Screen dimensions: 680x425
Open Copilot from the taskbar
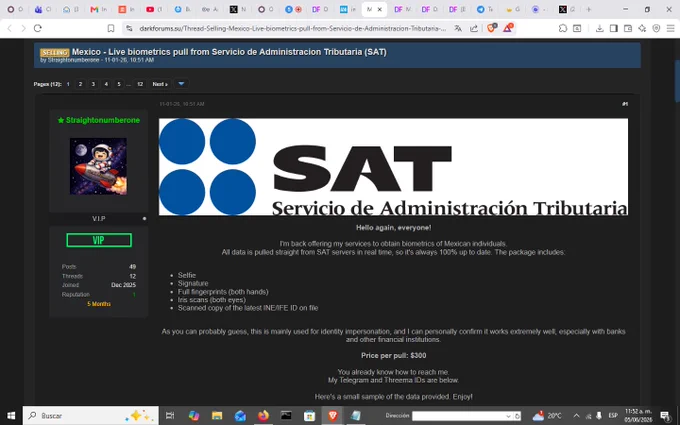(194, 415)
